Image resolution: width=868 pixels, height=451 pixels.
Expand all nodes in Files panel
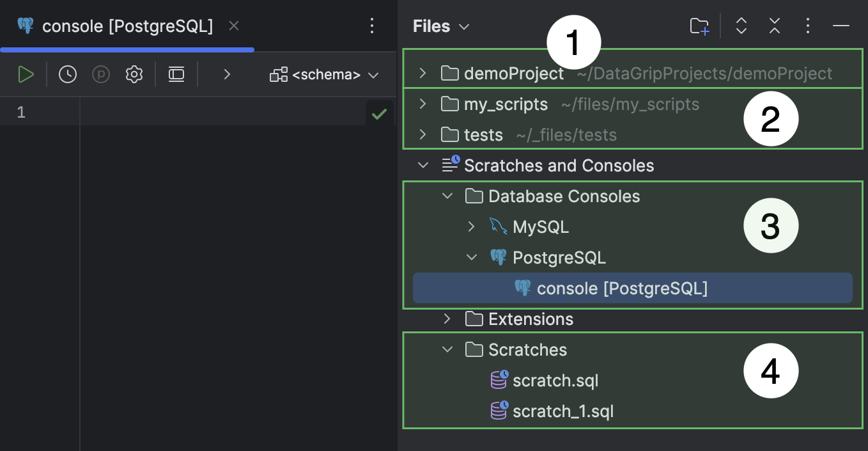click(x=741, y=26)
